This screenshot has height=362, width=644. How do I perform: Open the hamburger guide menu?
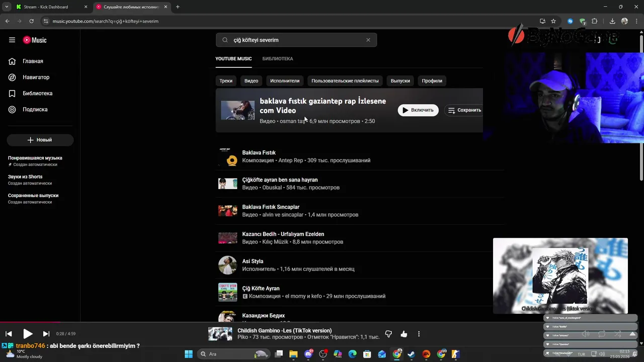pos(12,40)
